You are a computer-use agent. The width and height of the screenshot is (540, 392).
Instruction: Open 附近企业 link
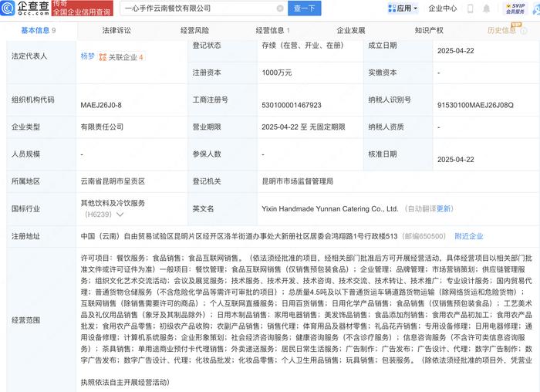click(x=469, y=236)
